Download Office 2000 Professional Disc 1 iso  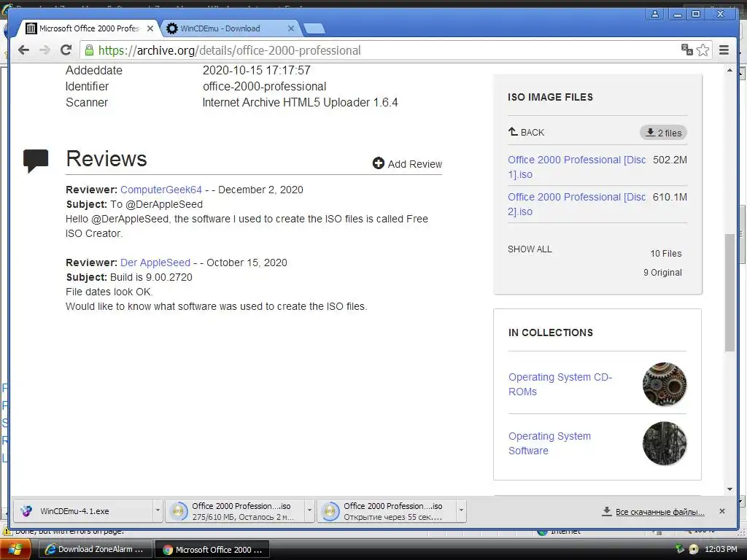576,167
